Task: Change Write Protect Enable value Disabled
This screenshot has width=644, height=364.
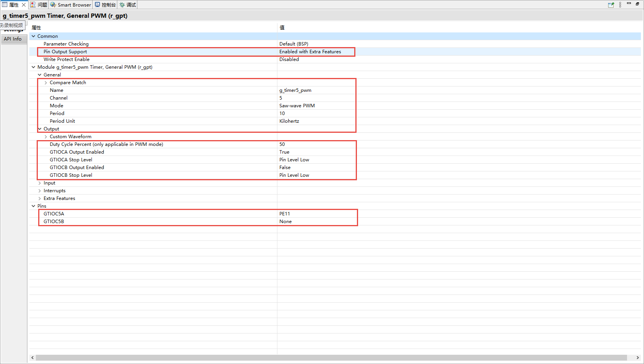Action: click(289, 59)
